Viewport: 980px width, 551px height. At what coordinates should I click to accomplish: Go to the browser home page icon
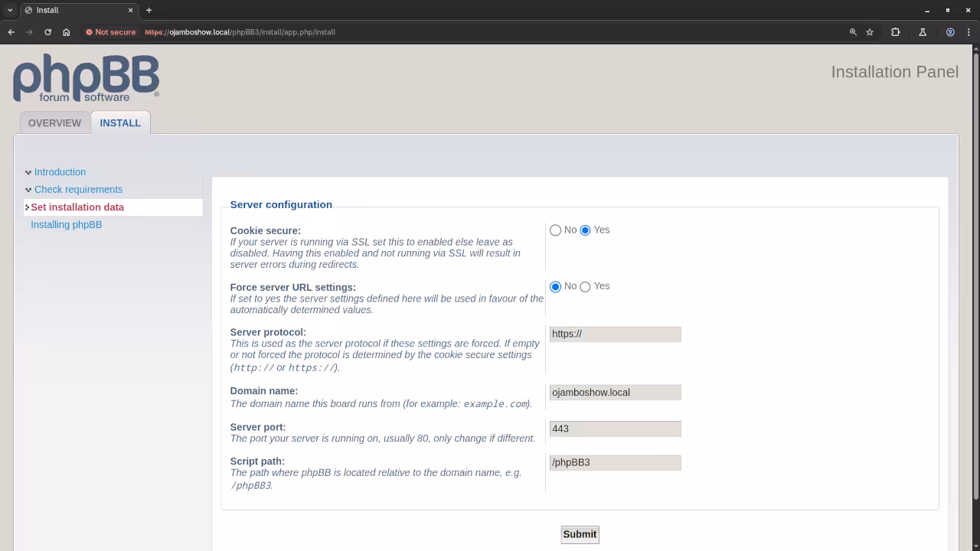click(x=67, y=32)
